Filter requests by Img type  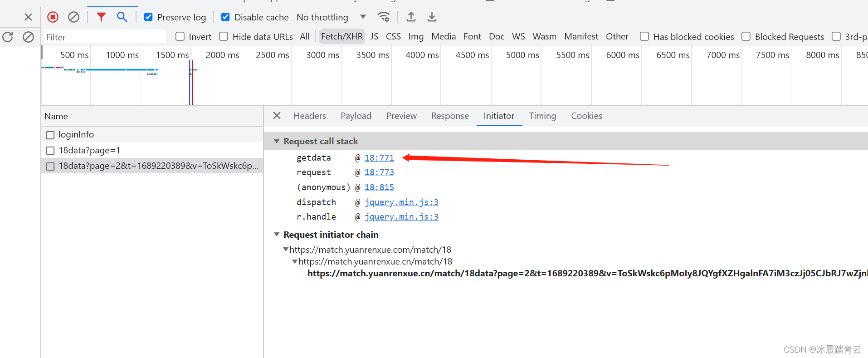coord(416,36)
